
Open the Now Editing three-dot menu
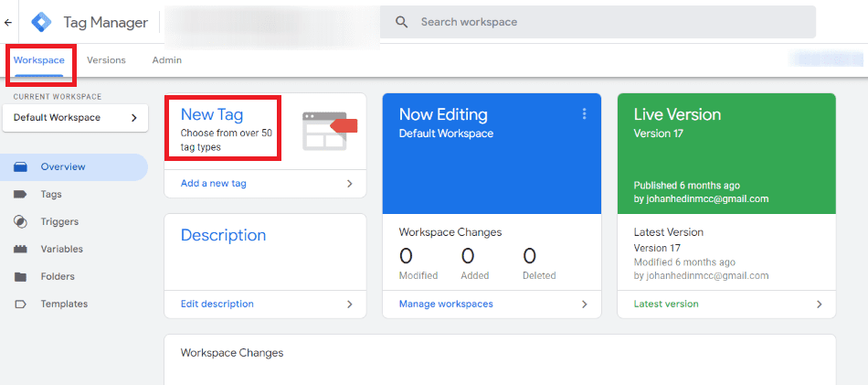(x=585, y=114)
